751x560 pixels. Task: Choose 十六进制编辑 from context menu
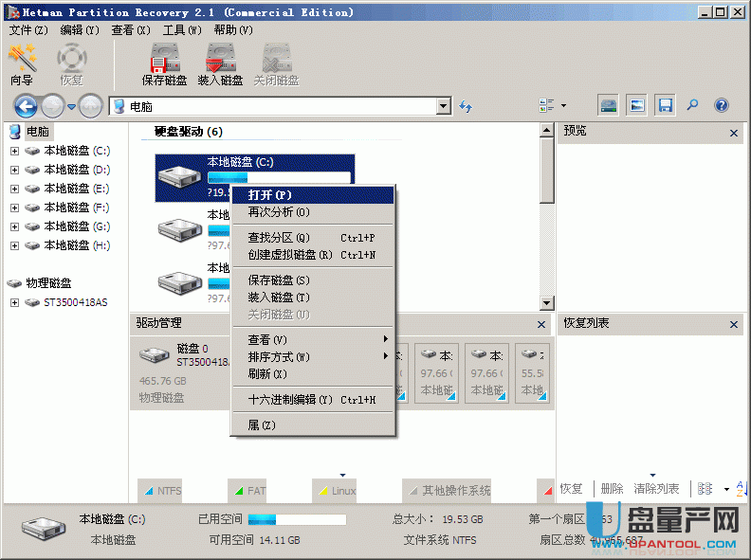pos(313,400)
